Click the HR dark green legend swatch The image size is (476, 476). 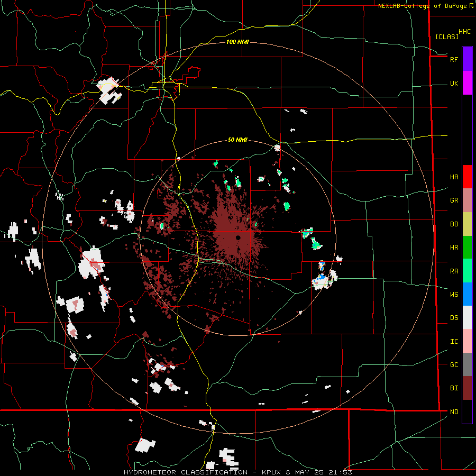coord(467,248)
